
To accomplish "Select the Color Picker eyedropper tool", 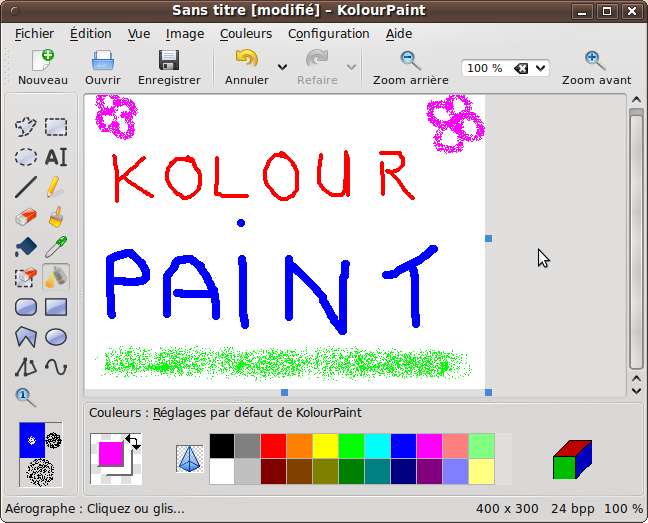I will tap(56, 246).
